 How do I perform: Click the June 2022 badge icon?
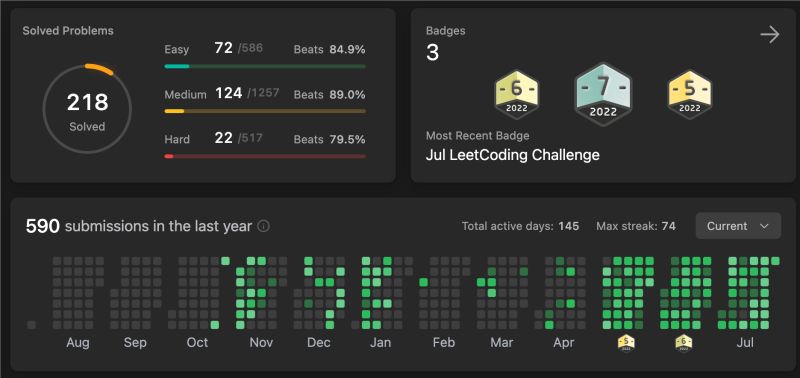tap(516, 95)
